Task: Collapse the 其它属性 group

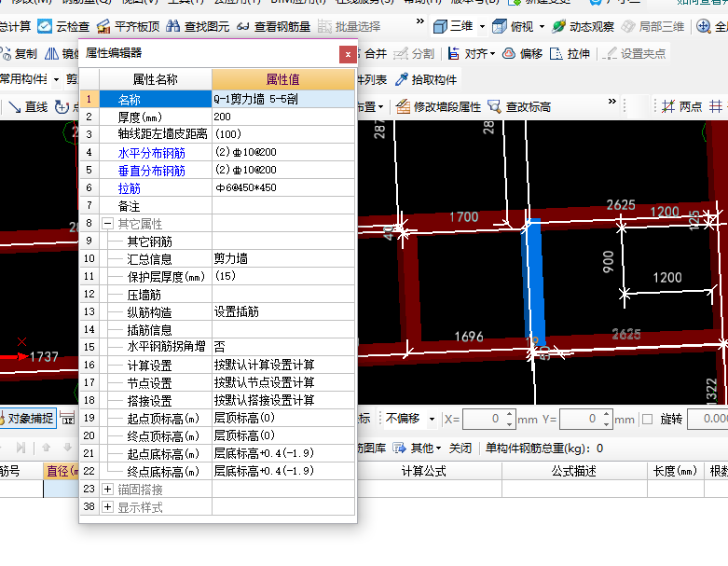Action: (x=108, y=224)
